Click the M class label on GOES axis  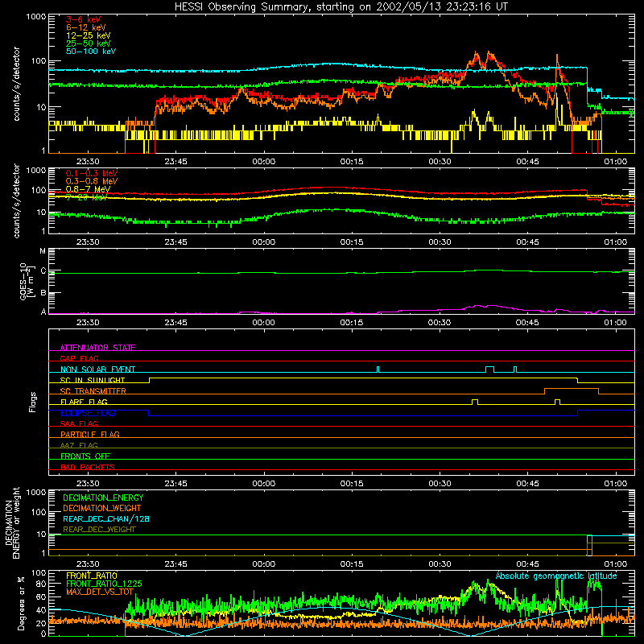tap(43, 251)
